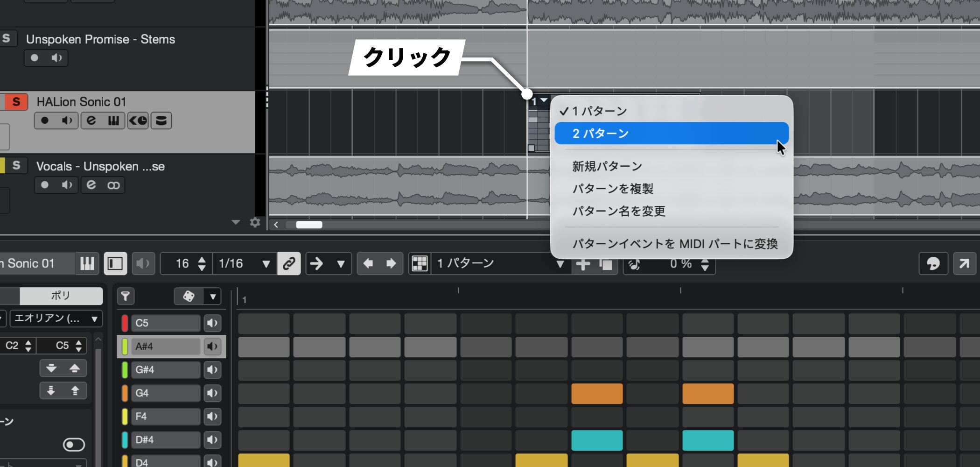The width and height of the screenshot is (980, 467).
Task: Select the 2 パターン menu entry
Action: pos(671,134)
